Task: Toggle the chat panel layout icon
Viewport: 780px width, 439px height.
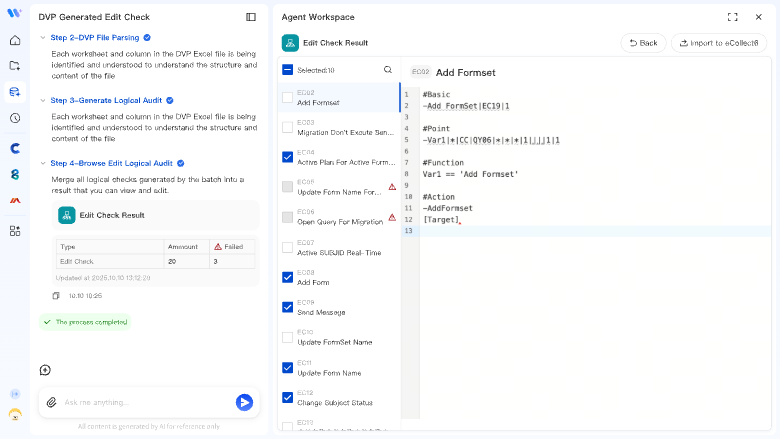Action: (x=251, y=17)
